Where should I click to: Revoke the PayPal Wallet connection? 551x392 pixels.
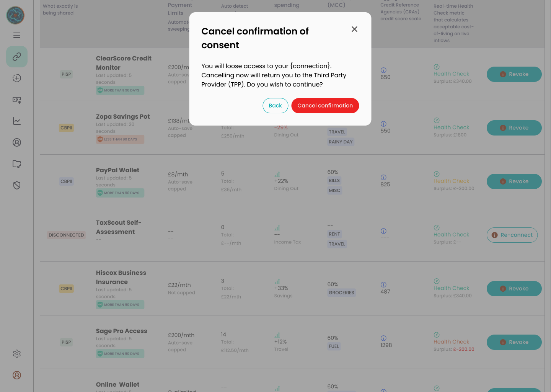tap(514, 181)
